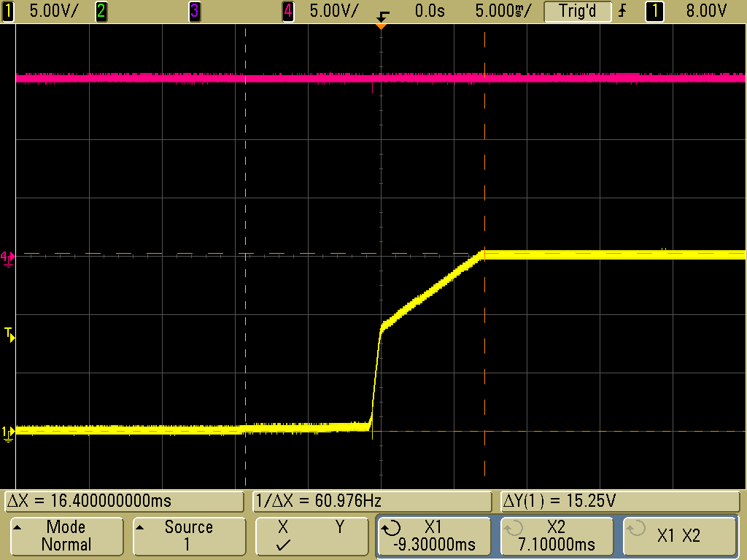Click the rising edge trigger slope icon
747x560 pixels.
click(x=622, y=11)
